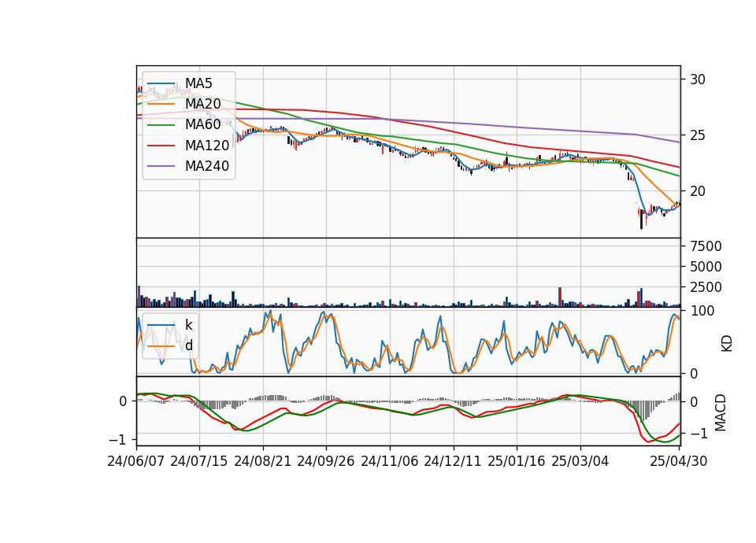
Task: Click the k legend label in KD panel
Action: point(188,325)
